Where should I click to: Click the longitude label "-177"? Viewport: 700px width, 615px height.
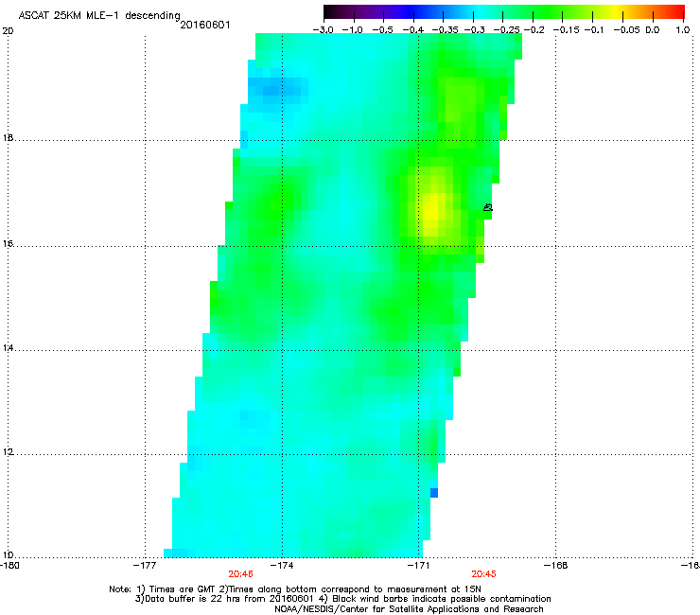145,566
